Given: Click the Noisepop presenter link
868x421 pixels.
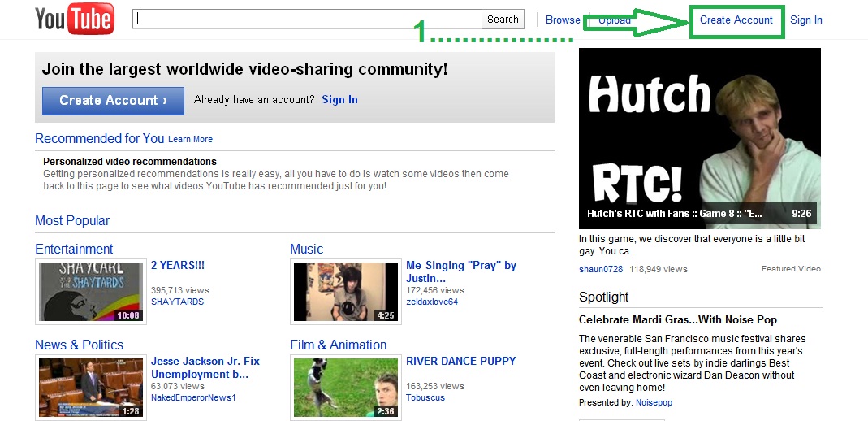Looking at the screenshot, I should tap(654, 403).
